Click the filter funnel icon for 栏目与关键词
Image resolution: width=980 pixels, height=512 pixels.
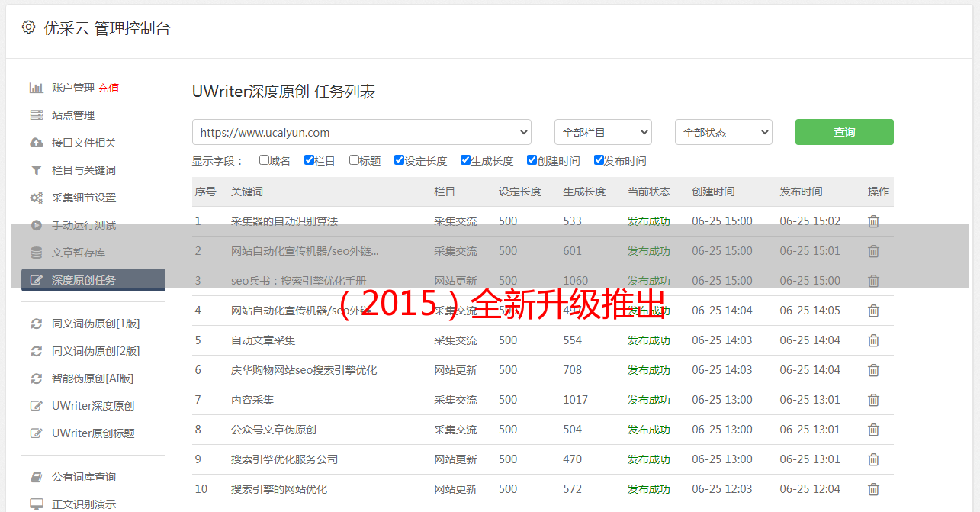[x=36, y=170]
